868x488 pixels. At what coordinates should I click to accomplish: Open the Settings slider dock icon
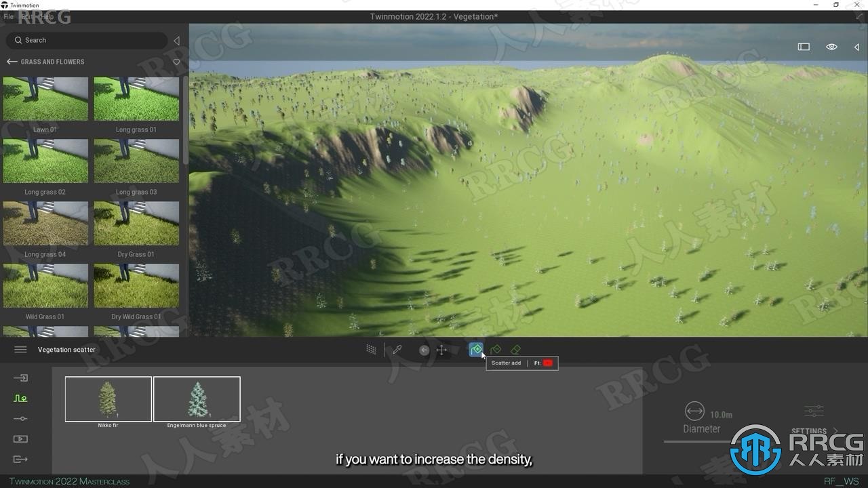click(x=20, y=418)
